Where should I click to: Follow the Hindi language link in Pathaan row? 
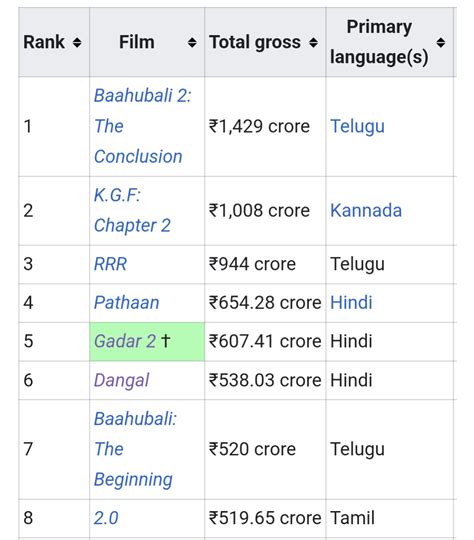point(351,303)
